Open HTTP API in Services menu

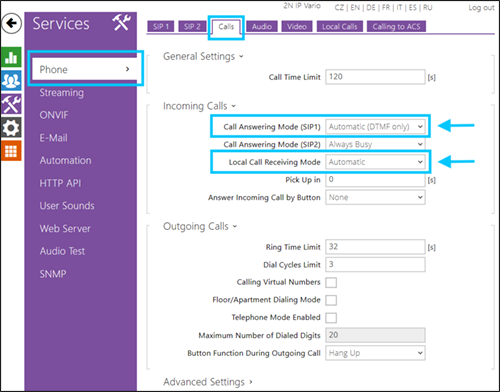pyautogui.click(x=60, y=183)
